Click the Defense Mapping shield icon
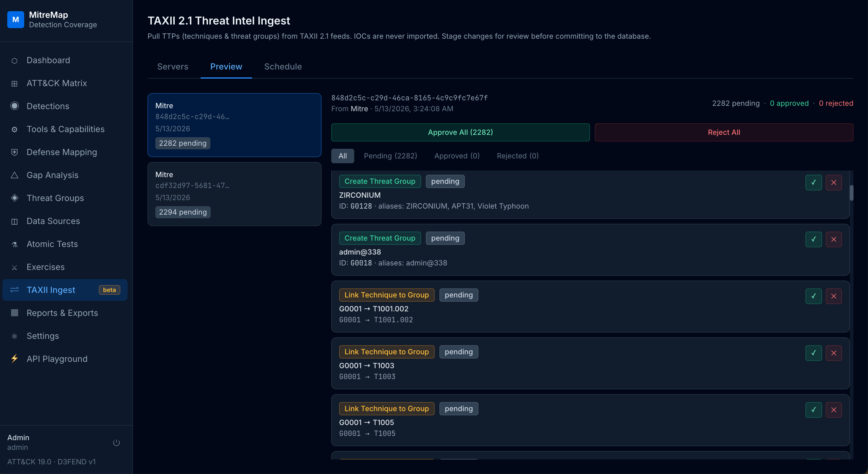 point(15,152)
